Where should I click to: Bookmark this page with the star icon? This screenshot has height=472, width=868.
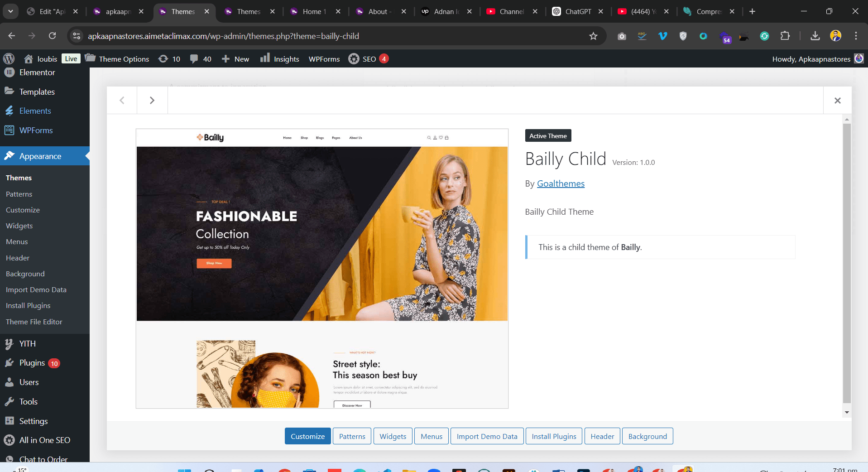pyautogui.click(x=593, y=36)
